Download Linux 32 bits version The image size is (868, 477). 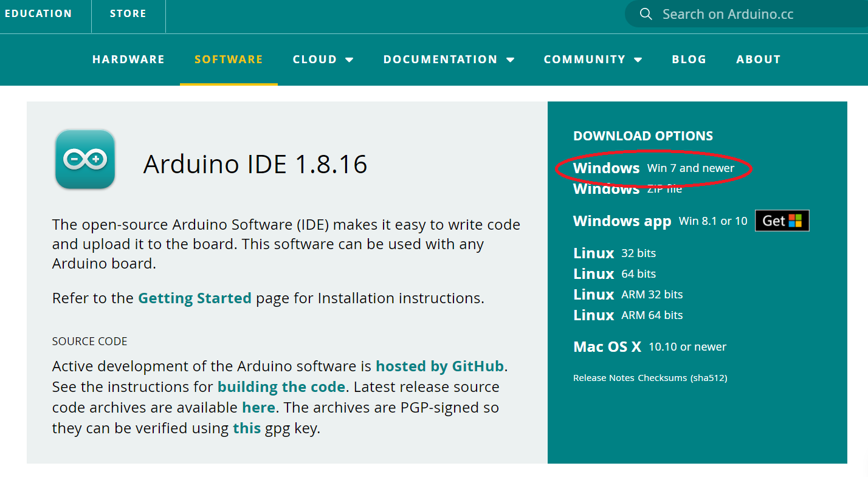tap(615, 253)
